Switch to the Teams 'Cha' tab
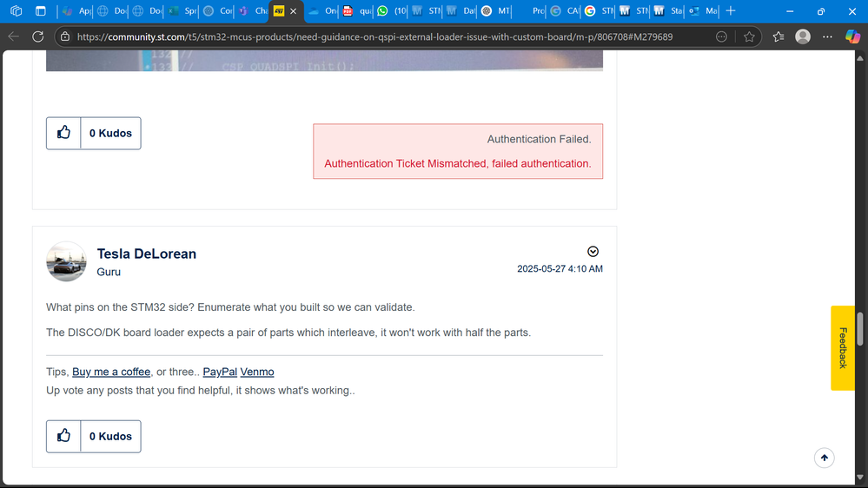The image size is (868, 488). click(253, 11)
